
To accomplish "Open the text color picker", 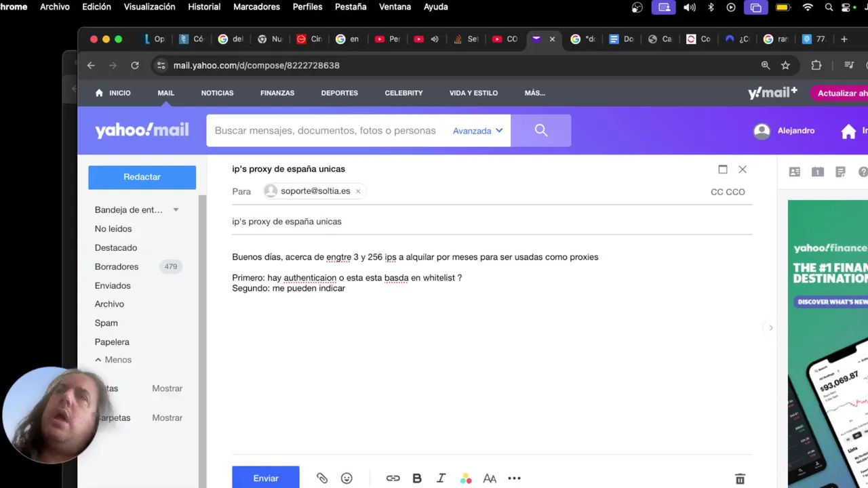I will pos(466,479).
